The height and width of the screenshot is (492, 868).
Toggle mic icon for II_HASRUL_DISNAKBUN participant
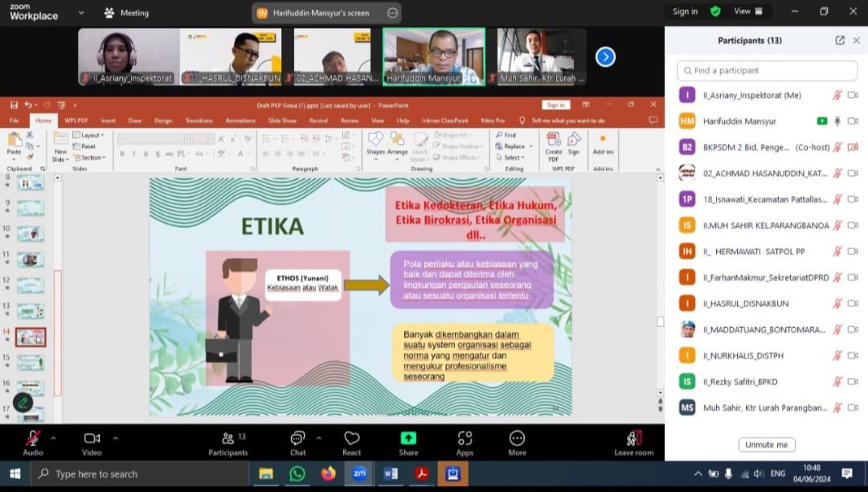pos(837,304)
